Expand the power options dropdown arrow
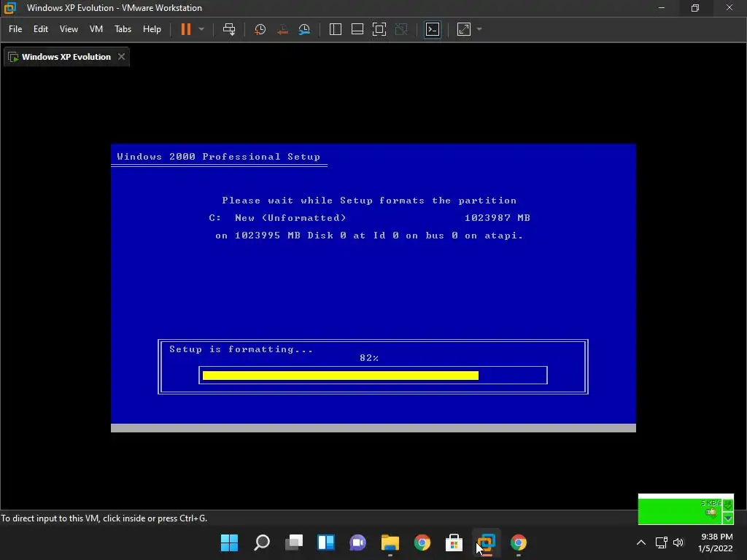The width and height of the screenshot is (747, 560). coord(201,29)
